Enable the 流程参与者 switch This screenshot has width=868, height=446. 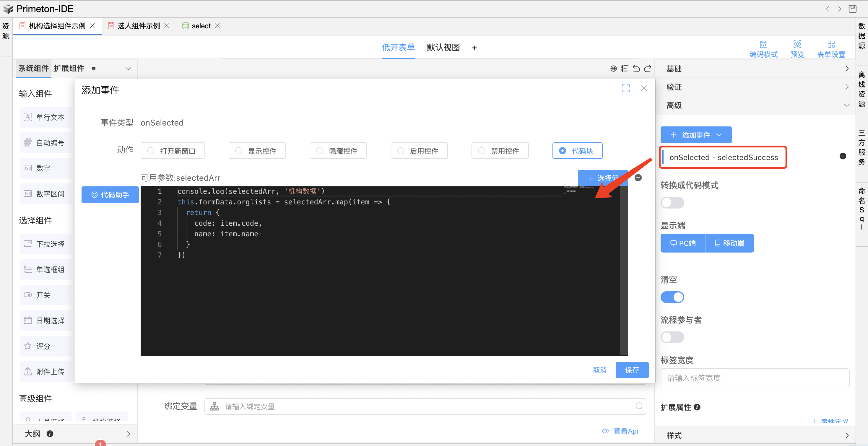coord(672,337)
